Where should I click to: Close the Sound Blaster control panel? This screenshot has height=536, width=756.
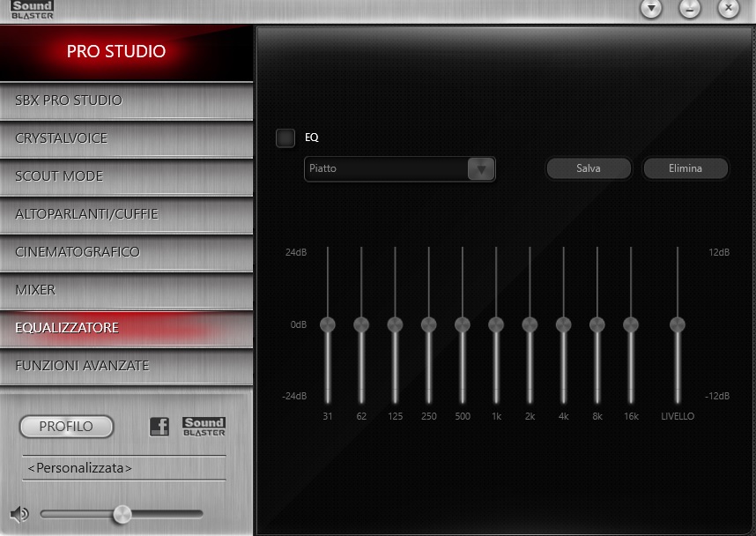729,8
